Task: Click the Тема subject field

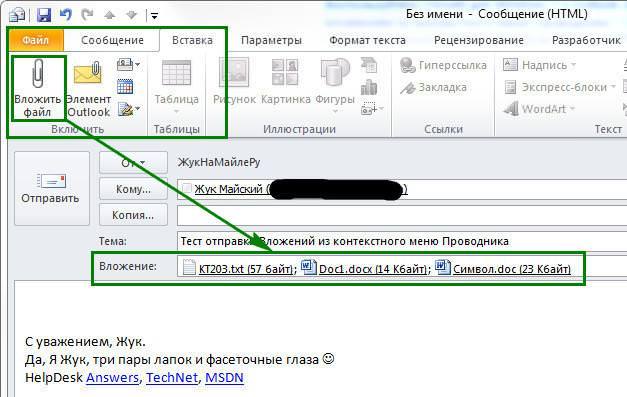Action: tap(402, 241)
